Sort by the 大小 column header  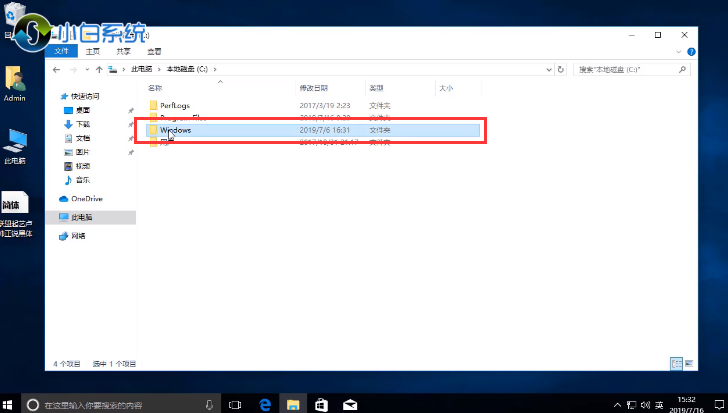click(446, 88)
